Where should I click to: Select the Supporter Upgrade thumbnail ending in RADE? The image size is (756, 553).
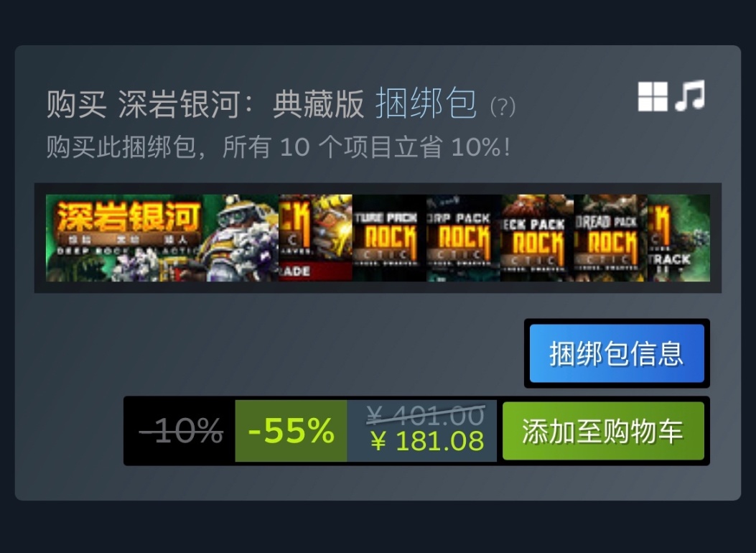(316, 238)
